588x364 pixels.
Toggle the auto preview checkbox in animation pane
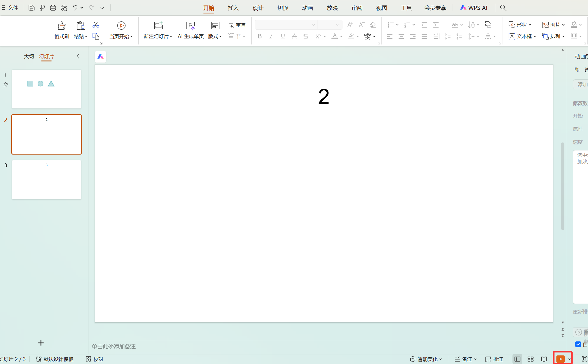(x=578, y=344)
